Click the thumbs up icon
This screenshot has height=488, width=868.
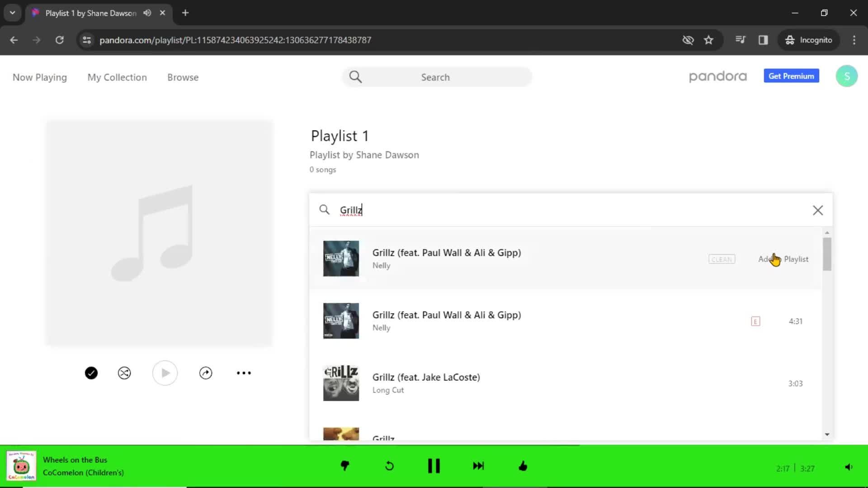pos(523,466)
